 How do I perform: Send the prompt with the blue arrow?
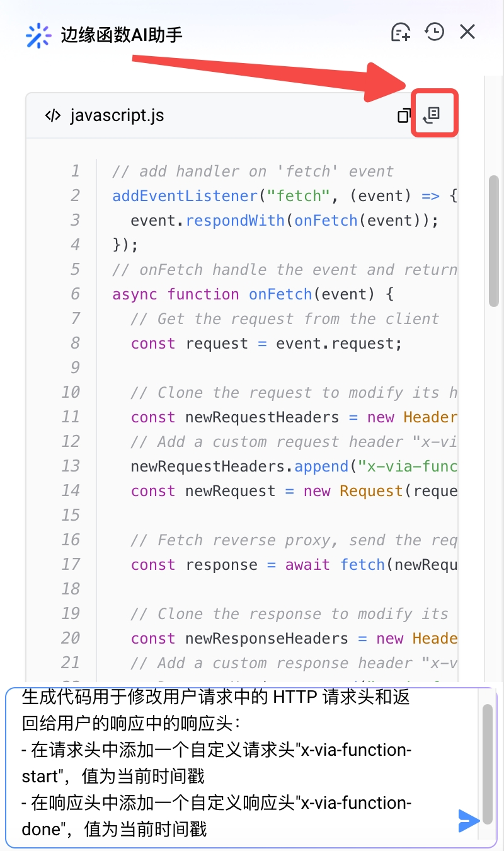(469, 820)
